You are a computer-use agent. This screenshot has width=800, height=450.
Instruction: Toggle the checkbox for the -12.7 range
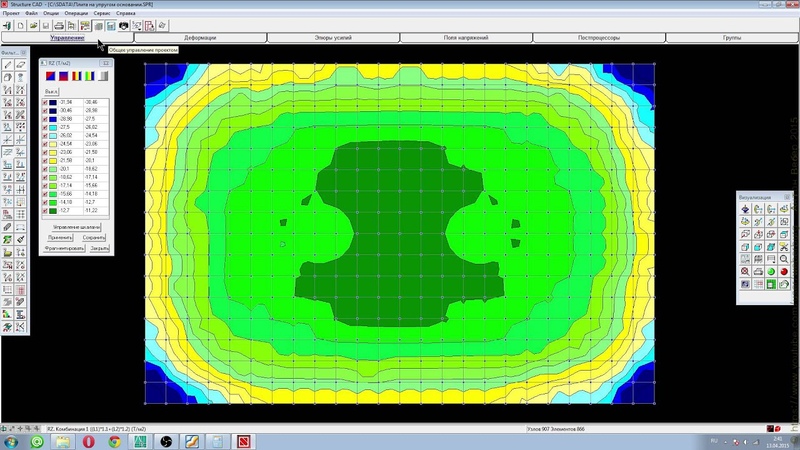(45, 211)
